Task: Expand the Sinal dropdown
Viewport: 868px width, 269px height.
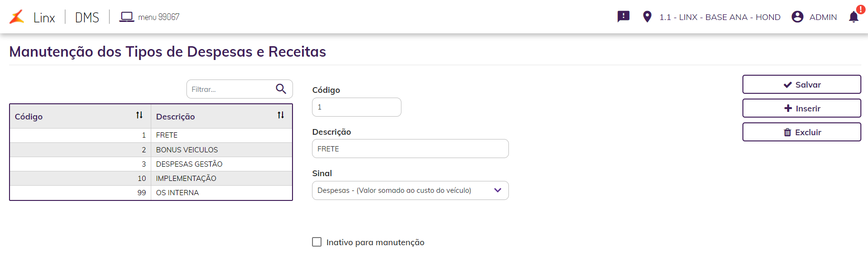Action: point(497,190)
